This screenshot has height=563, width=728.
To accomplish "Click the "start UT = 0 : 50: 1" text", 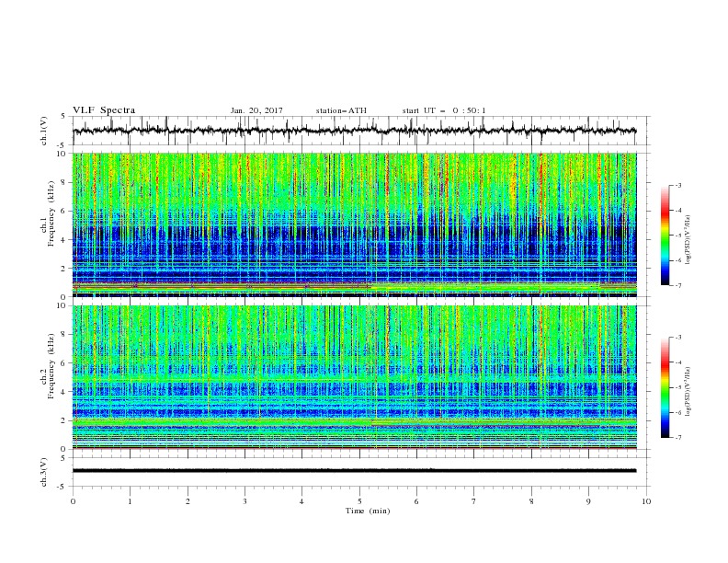I will tap(444, 110).
